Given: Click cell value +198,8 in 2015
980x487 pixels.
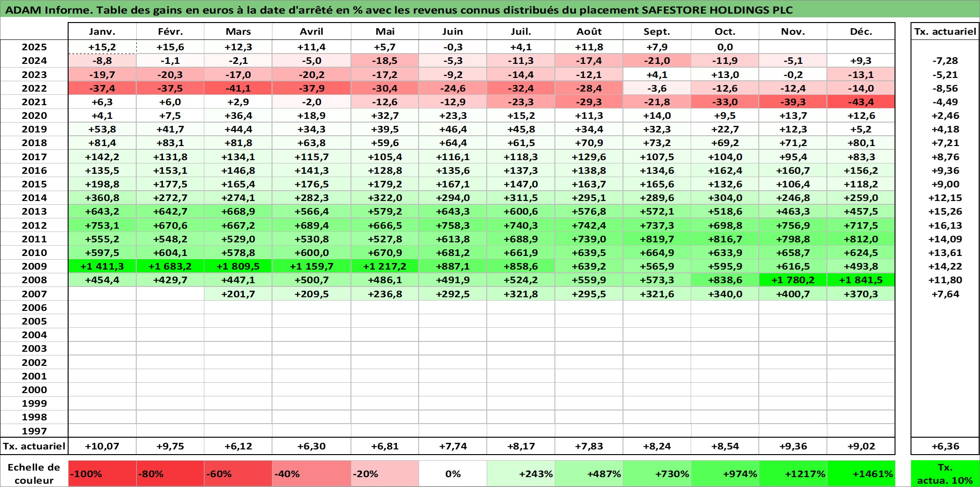Looking at the screenshot, I should (102, 184).
